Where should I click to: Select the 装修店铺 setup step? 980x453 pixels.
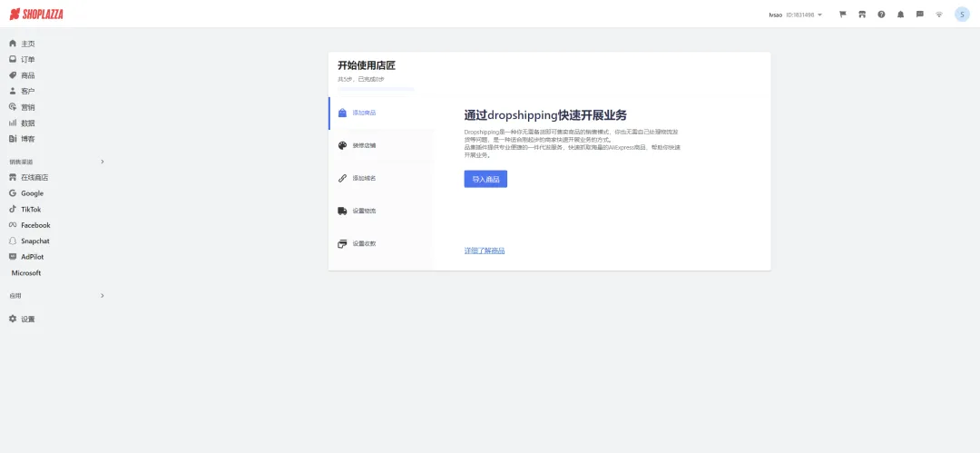363,145
